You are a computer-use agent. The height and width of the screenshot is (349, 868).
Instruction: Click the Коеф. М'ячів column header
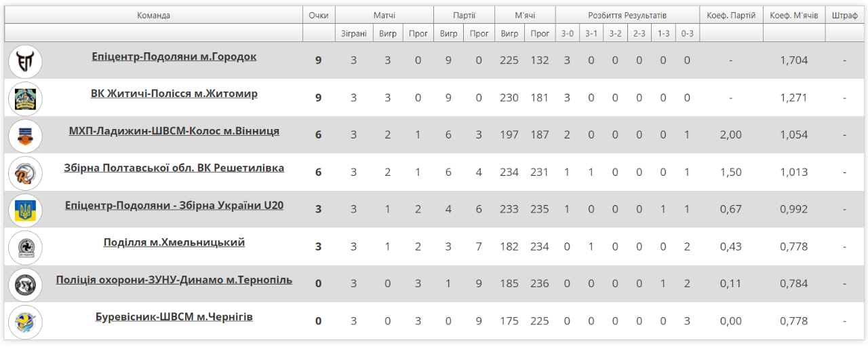(x=794, y=16)
